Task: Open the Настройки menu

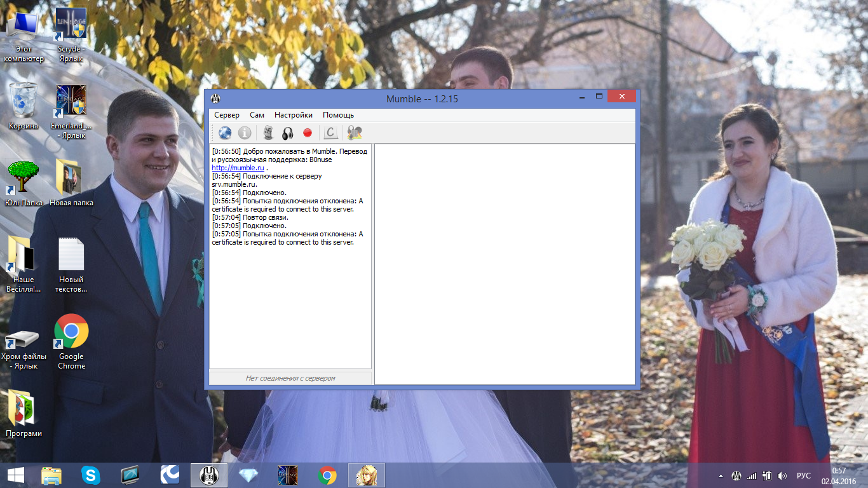Action: coord(294,115)
